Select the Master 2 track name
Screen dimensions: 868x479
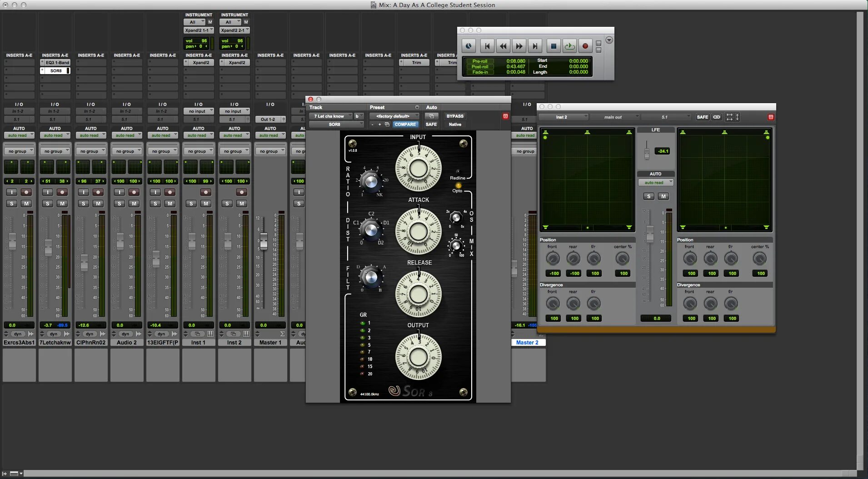527,343
